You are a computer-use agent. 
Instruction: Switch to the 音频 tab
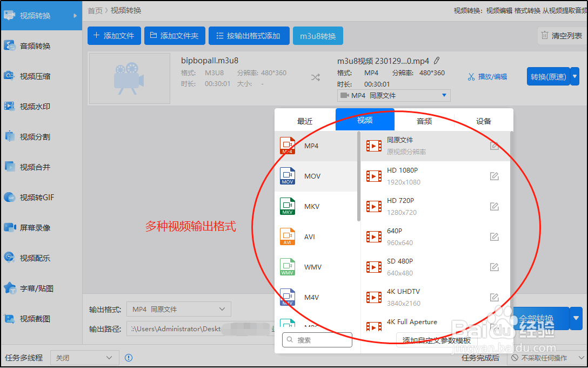[x=424, y=120]
